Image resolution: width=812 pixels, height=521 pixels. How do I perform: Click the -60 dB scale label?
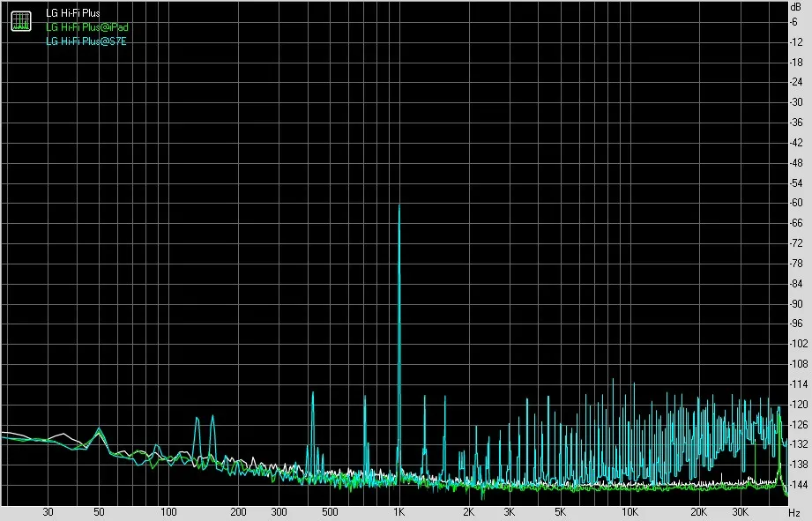tap(796, 203)
